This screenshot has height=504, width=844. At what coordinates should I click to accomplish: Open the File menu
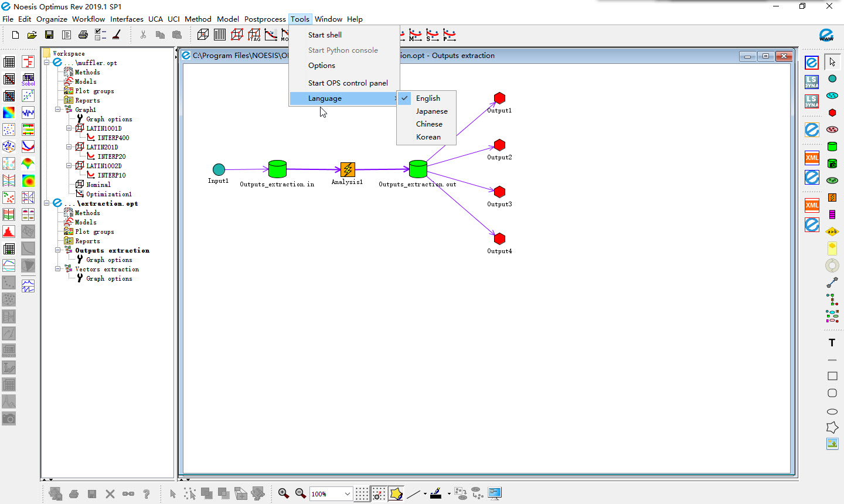[x=8, y=19]
